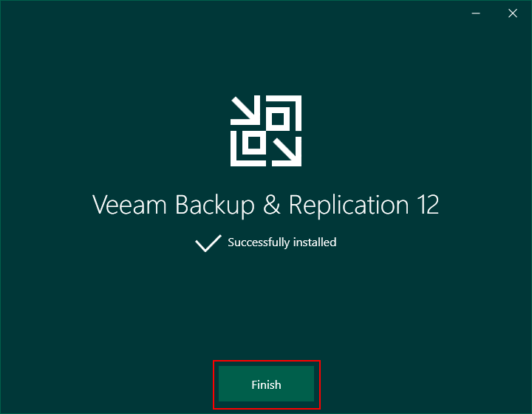
Task: Click the word Replication in the title
Action: pos(349,206)
